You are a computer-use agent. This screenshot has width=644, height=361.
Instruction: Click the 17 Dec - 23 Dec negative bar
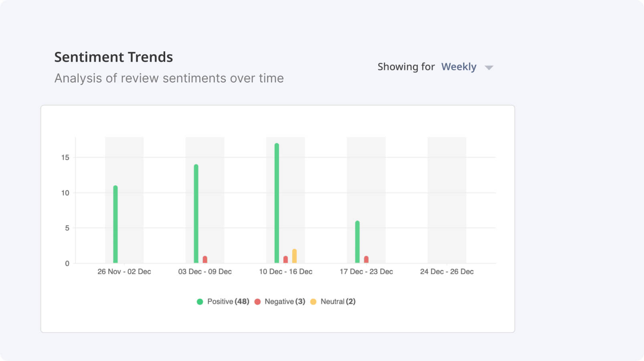[x=366, y=260]
